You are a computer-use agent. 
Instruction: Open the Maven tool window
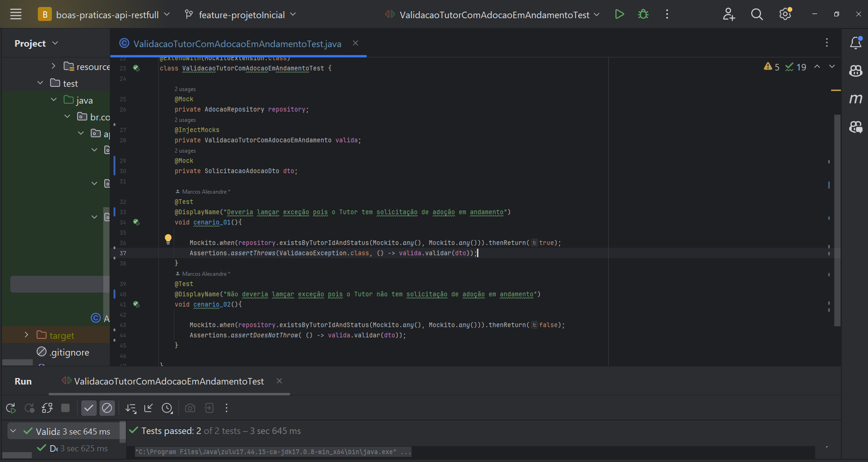tap(855, 98)
